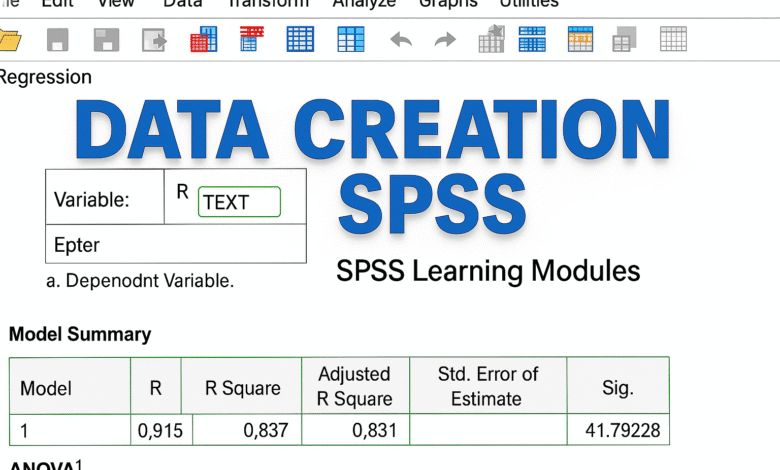Click the R value '0,915' cell

point(161,430)
